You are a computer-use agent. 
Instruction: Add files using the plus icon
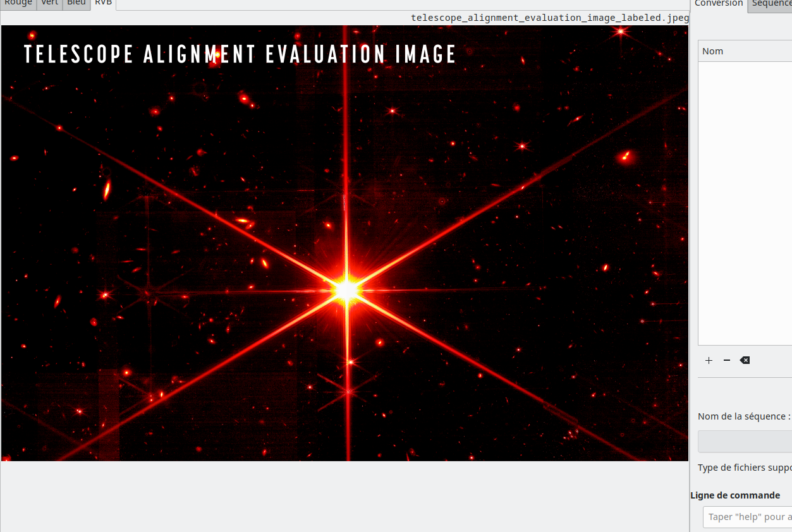click(708, 360)
